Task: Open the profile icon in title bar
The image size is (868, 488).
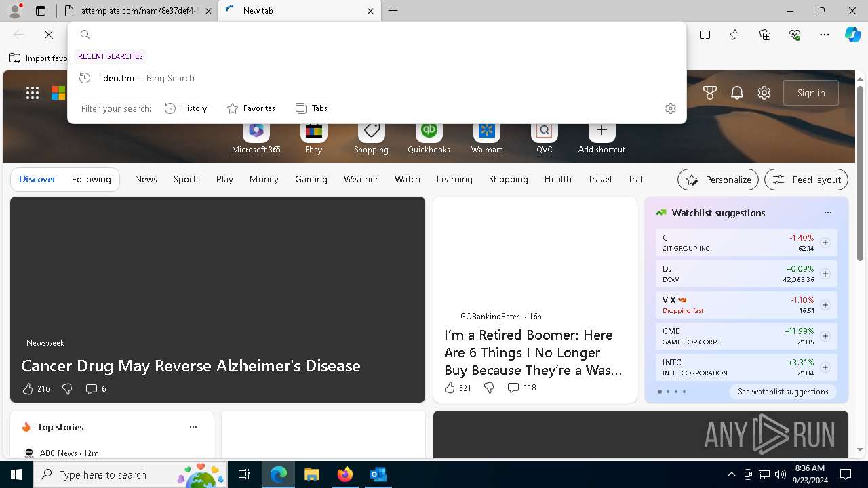Action: click(15, 11)
